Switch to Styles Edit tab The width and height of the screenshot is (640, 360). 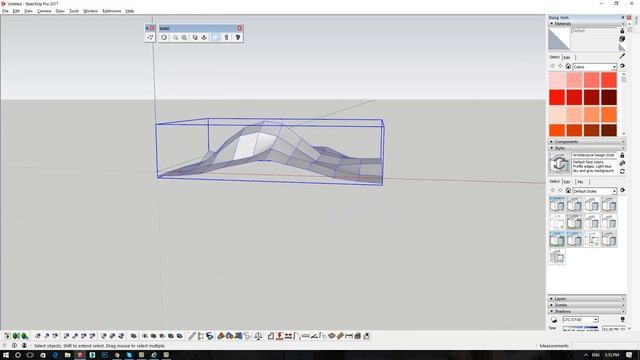(x=567, y=182)
